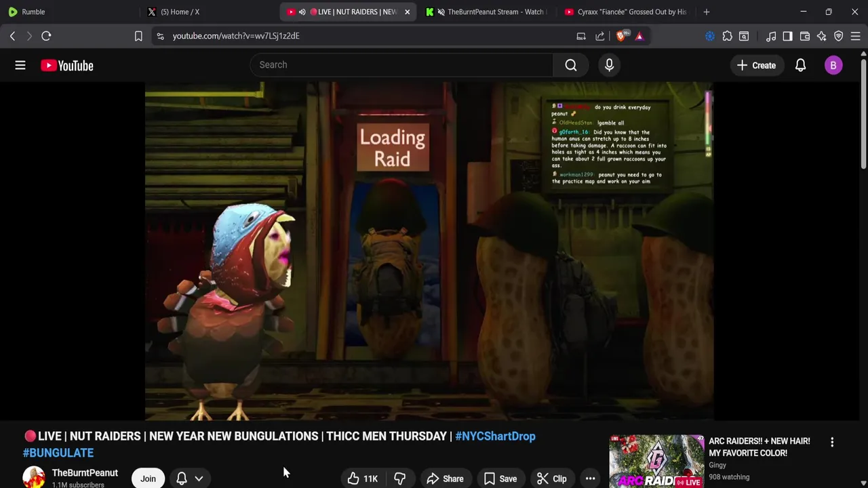Toggle the browser sidebar panel

787,36
